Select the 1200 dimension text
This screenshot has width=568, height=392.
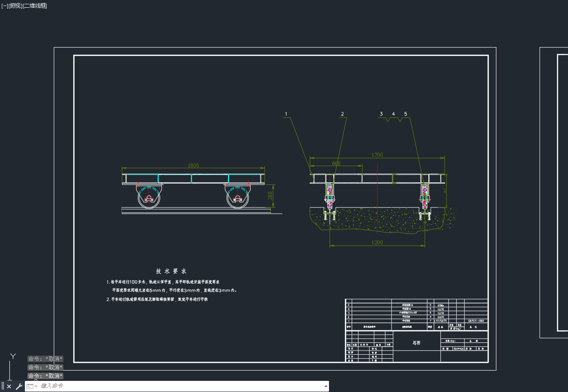pyautogui.click(x=377, y=243)
